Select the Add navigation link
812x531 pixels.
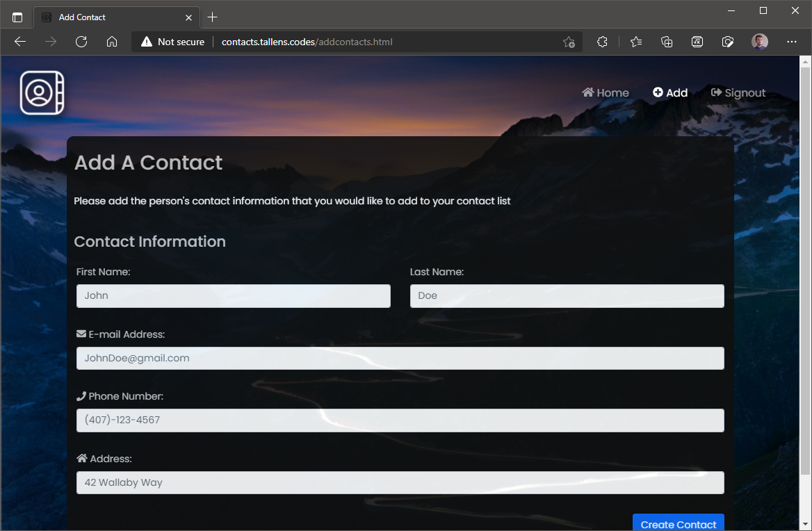coord(670,93)
